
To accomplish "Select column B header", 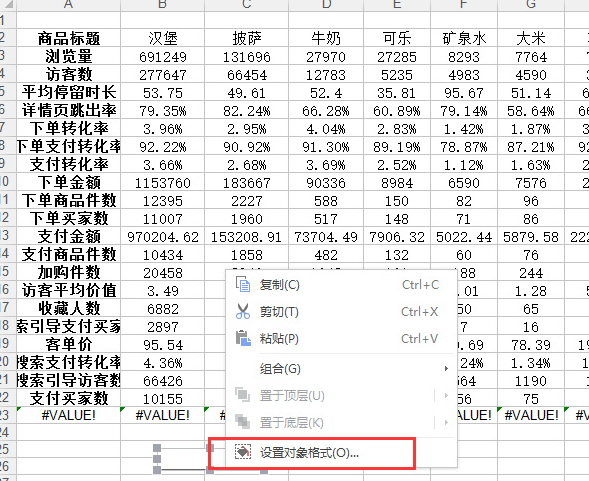I will point(163,5).
